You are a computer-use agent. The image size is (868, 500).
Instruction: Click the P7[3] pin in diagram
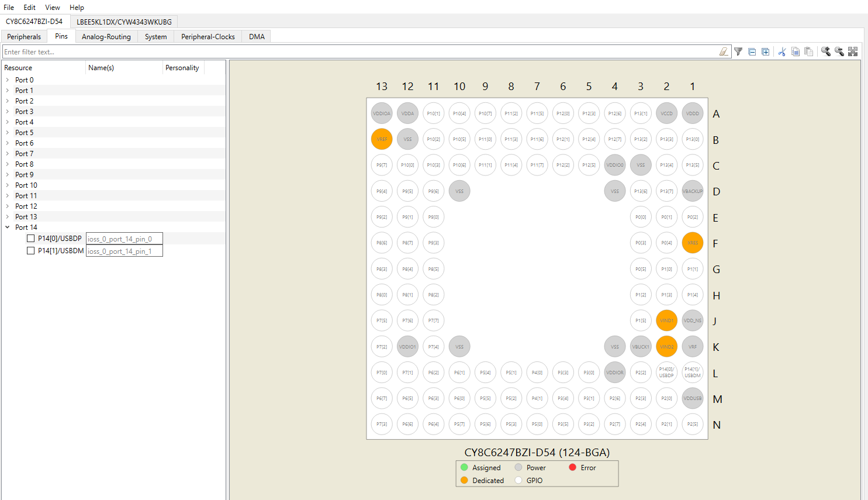[382, 424]
